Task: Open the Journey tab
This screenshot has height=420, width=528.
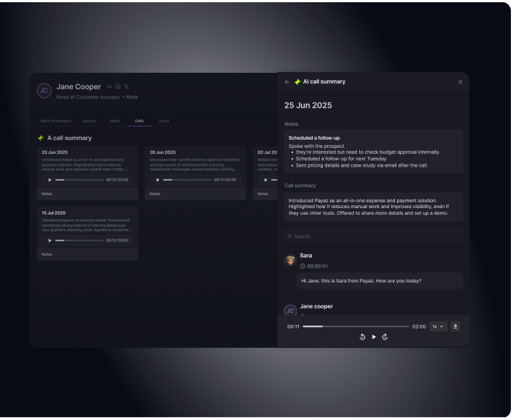Action: pyautogui.click(x=88, y=120)
